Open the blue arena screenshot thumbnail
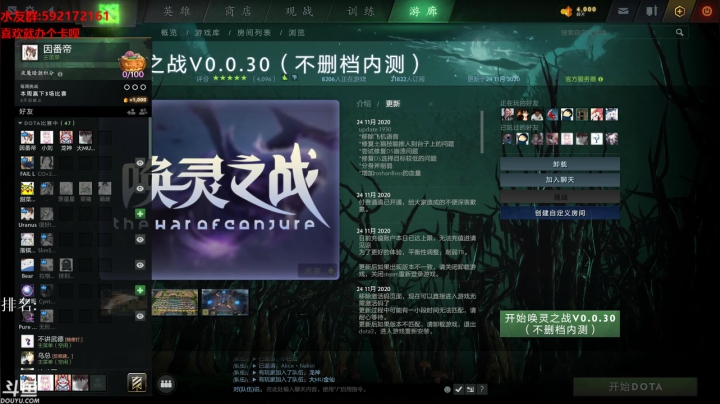Image resolution: width=720 pixels, height=404 pixels. pyautogui.click(x=225, y=302)
